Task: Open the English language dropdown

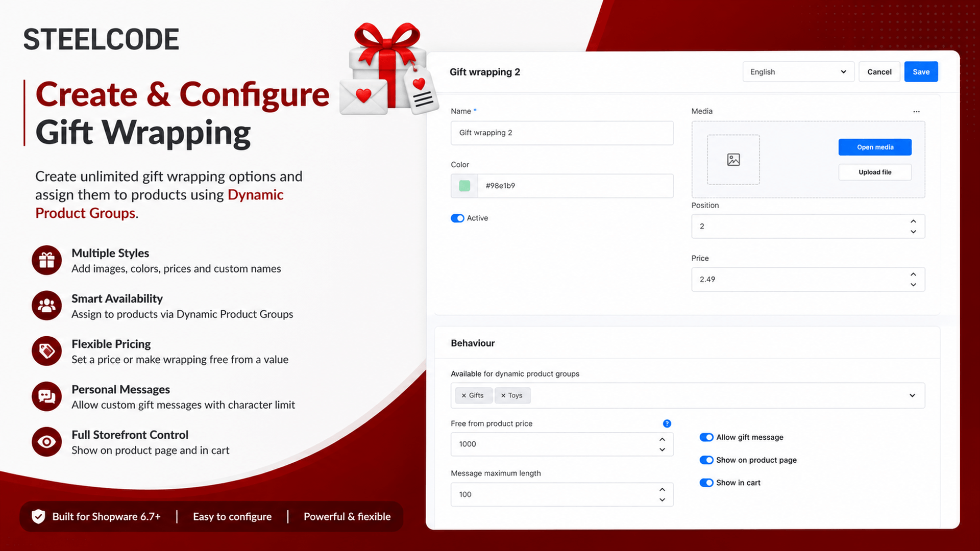Action: click(x=798, y=72)
